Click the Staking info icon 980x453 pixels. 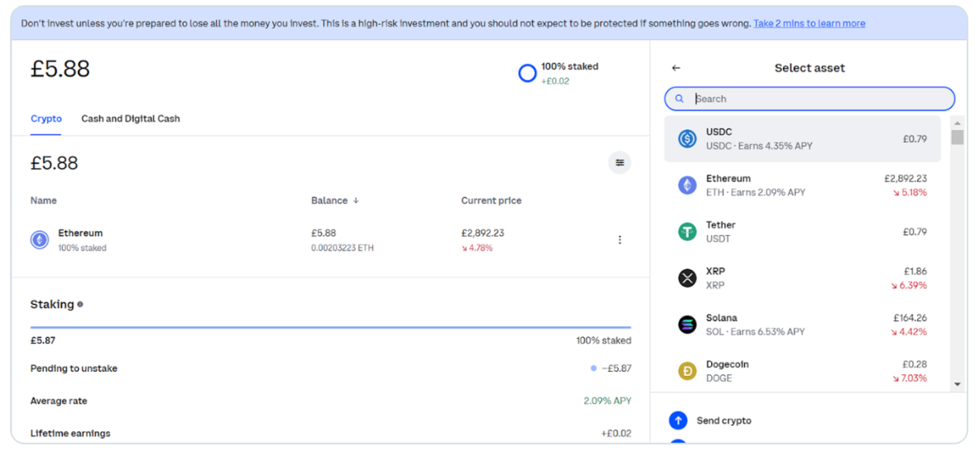(80, 305)
